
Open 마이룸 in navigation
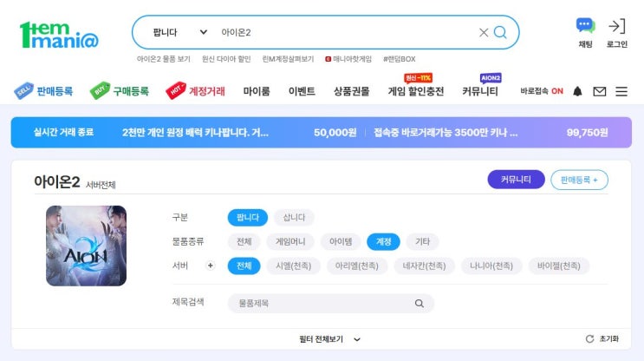pyautogui.click(x=257, y=91)
